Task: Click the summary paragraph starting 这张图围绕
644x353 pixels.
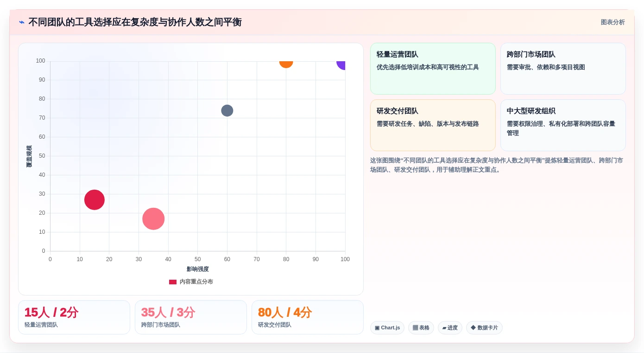Action: tap(497, 165)
